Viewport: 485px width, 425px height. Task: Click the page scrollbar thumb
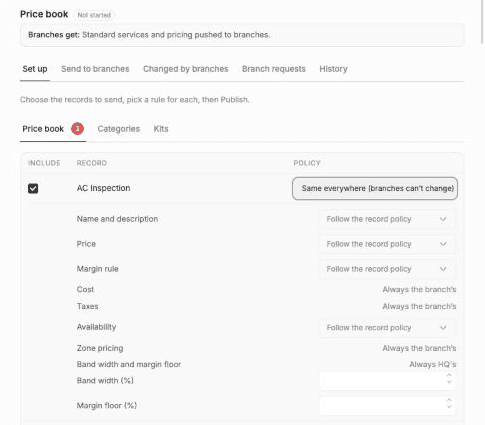pos(482,22)
